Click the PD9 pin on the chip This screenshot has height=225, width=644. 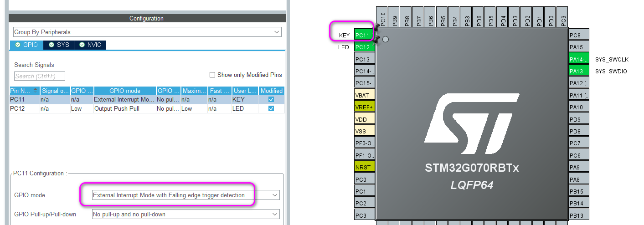pyautogui.click(x=579, y=119)
